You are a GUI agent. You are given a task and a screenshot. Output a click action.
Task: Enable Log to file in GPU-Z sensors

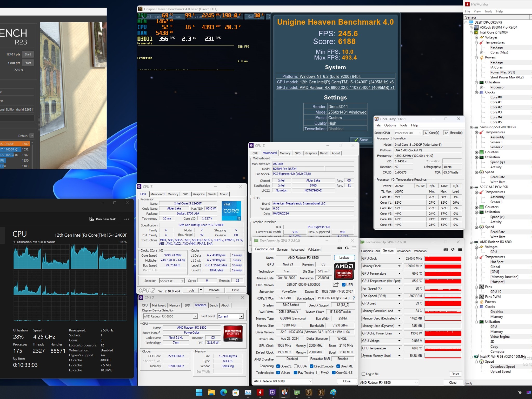(363, 374)
